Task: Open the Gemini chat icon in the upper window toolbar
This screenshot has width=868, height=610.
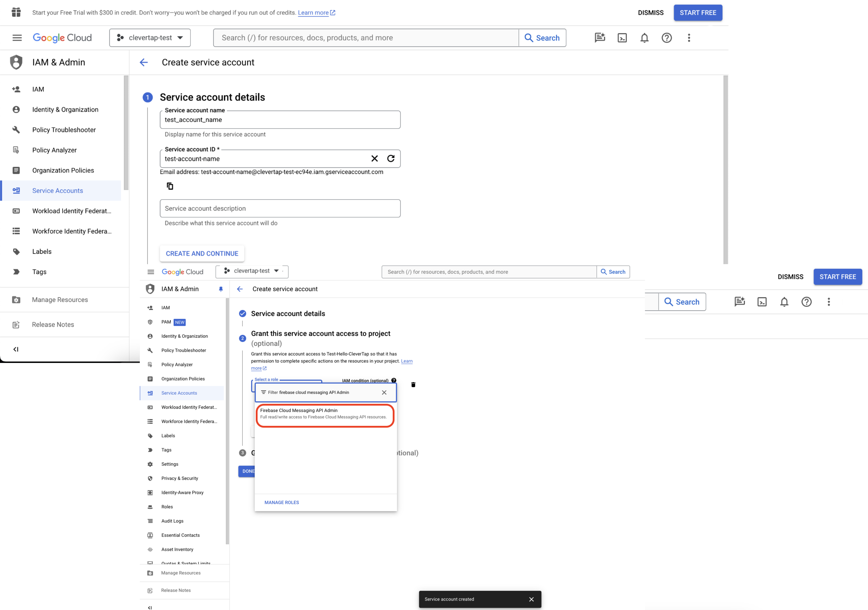Action: pos(600,38)
